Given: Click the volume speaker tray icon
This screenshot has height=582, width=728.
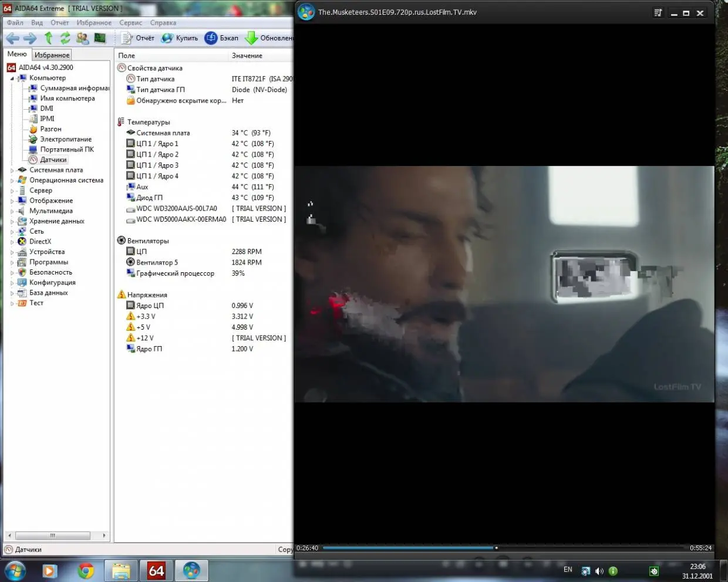Looking at the screenshot, I should click(599, 571).
